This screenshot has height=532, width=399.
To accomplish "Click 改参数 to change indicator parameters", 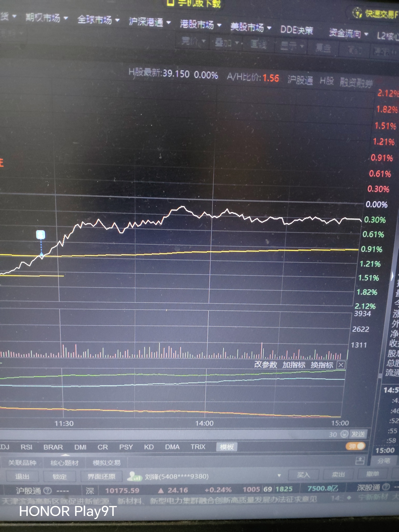I will (x=265, y=364).
